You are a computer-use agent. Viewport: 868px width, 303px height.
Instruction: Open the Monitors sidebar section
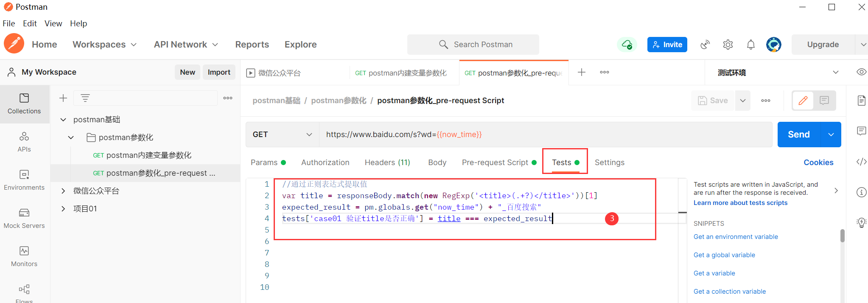point(24,256)
